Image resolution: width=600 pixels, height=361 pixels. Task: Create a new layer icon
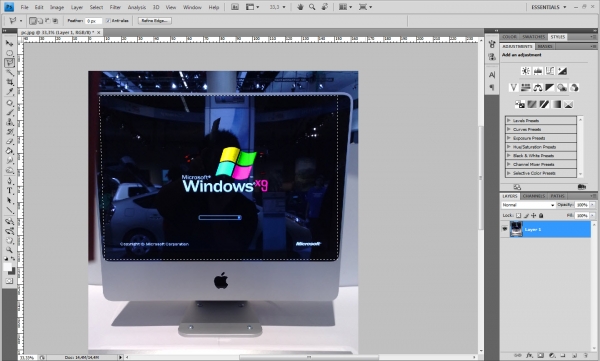(574, 355)
